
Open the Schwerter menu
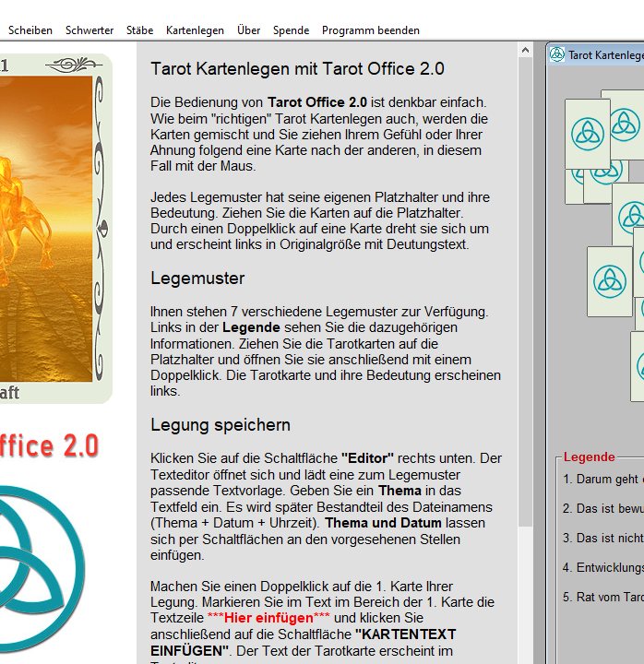click(x=89, y=30)
